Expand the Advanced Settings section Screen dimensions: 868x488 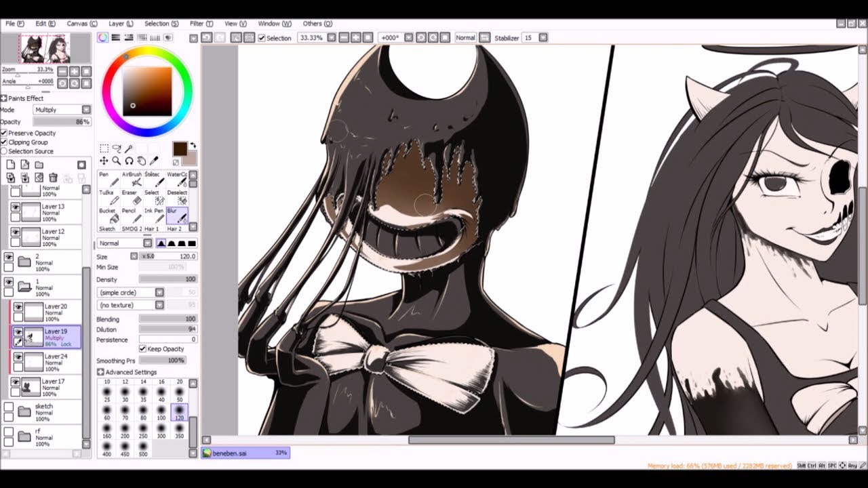click(100, 372)
